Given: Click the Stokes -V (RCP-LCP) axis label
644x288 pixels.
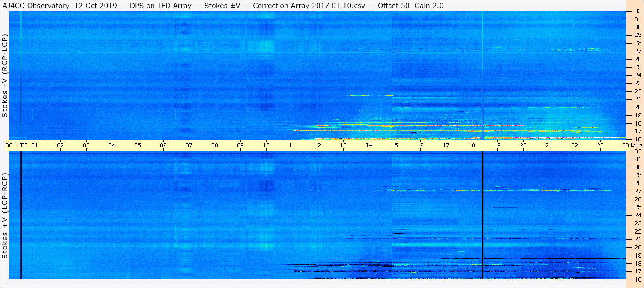Looking at the screenshot, I should (x=5, y=78).
